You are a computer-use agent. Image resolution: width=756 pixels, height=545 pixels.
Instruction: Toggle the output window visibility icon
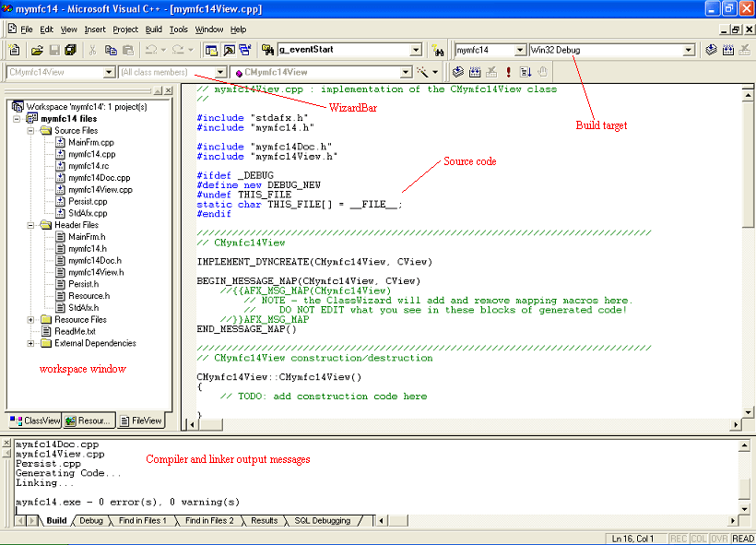pos(229,49)
